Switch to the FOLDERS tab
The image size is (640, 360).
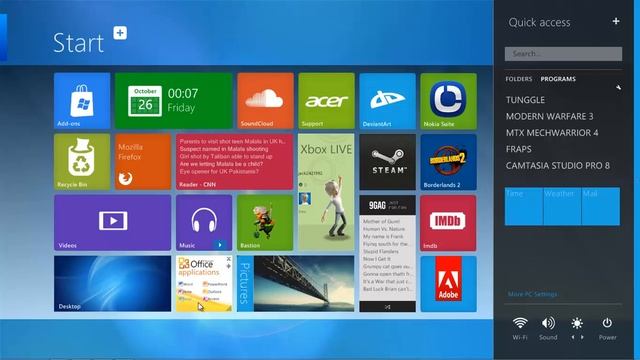click(x=519, y=79)
